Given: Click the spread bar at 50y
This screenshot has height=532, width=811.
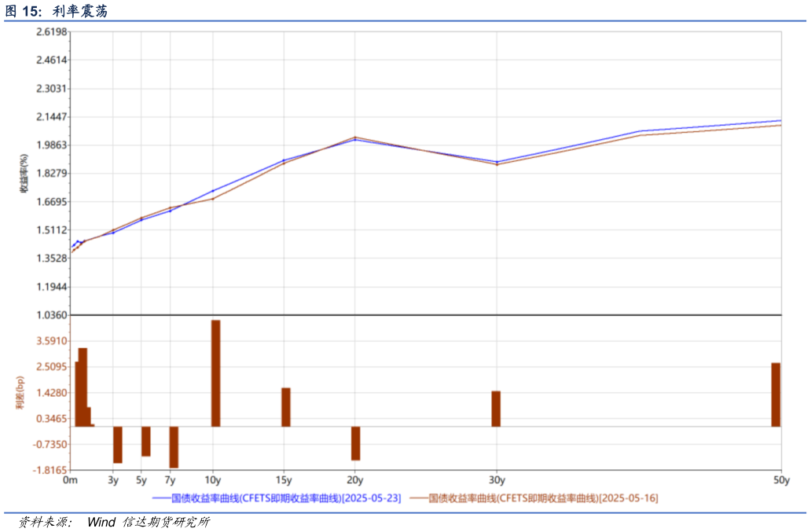Looking at the screenshot, I should pyautogui.click(x=776, y=394).
